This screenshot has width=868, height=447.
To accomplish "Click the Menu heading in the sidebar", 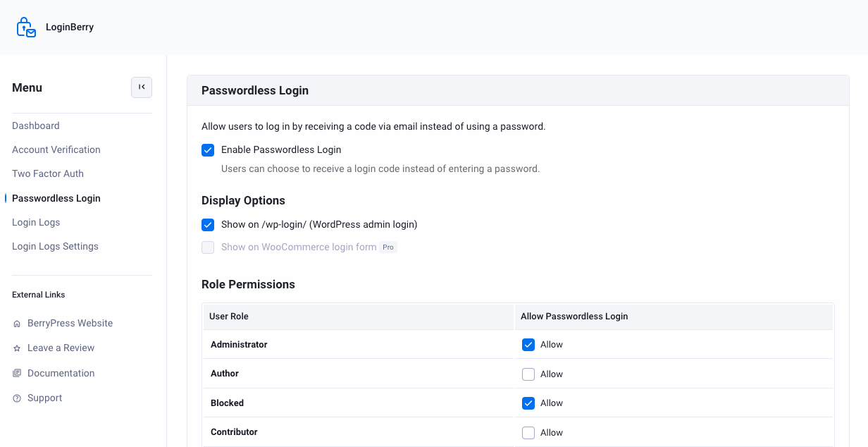I will pos(27,88).
